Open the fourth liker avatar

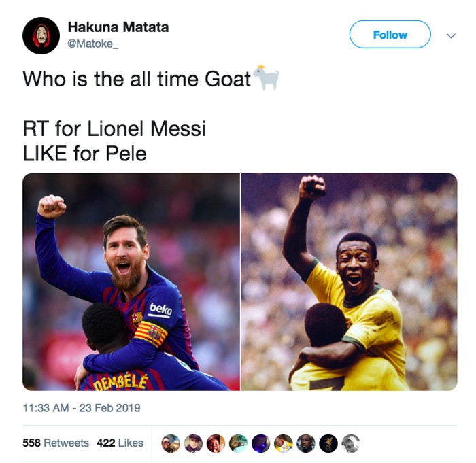pyautogui.click(x=238, y=443)
